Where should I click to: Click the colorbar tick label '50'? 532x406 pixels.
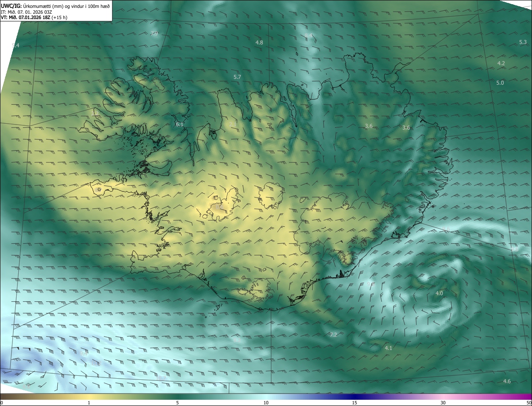point(529,403)
